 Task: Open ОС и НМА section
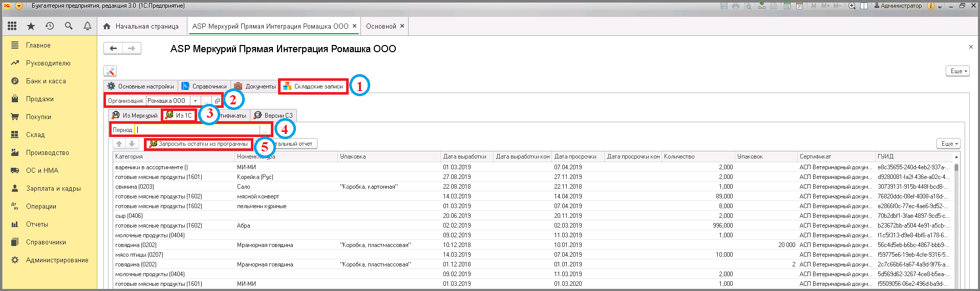[42, 170]
